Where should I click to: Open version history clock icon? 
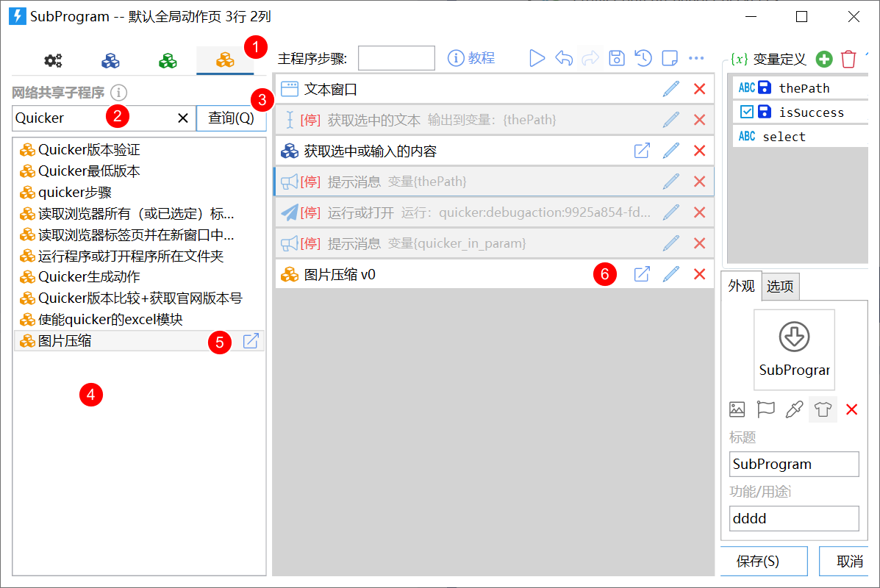click(x=643, y=58)
